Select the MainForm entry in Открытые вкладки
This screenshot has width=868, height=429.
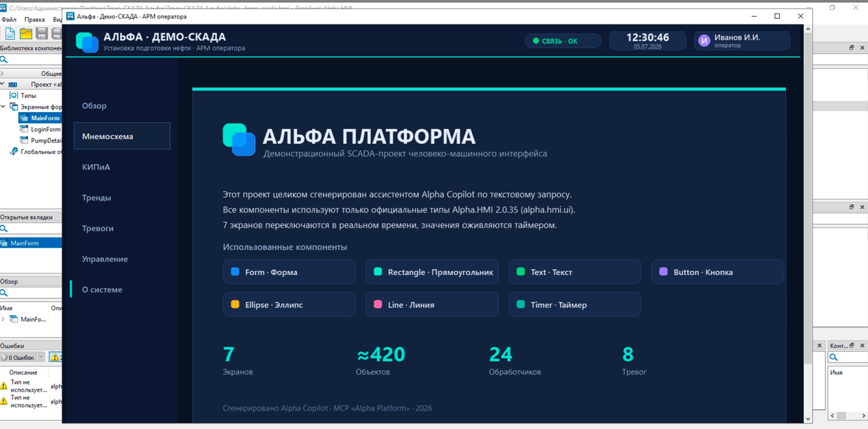point(31,243)
